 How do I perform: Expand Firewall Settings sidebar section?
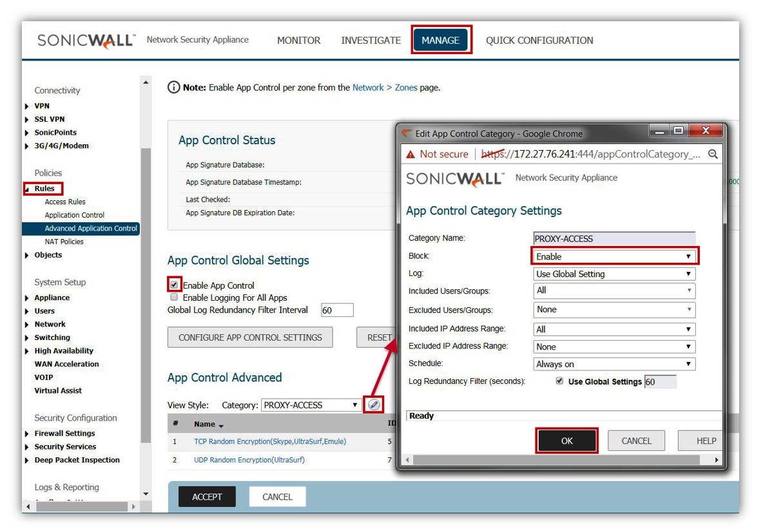27,433
